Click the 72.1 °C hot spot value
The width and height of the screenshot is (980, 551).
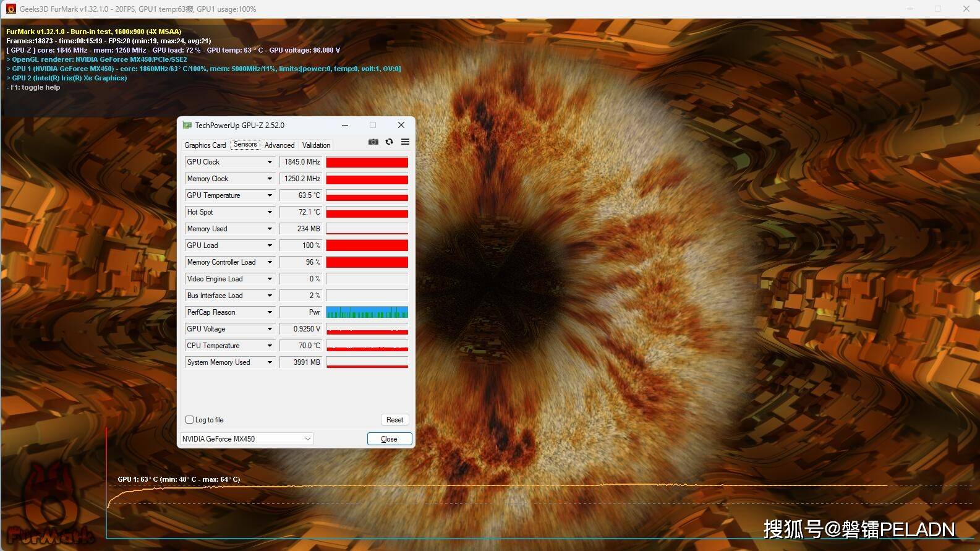(301, 212)
